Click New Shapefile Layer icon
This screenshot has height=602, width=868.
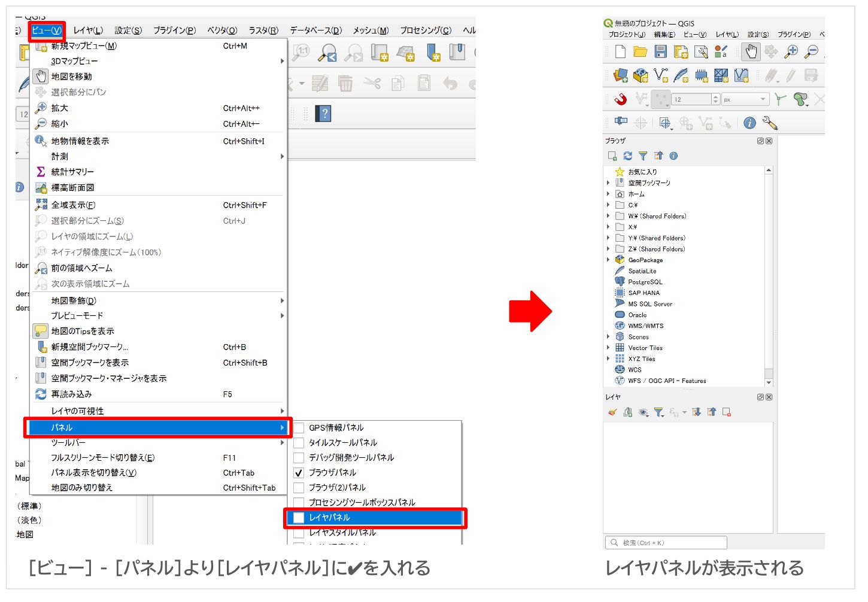coord(661,75)
